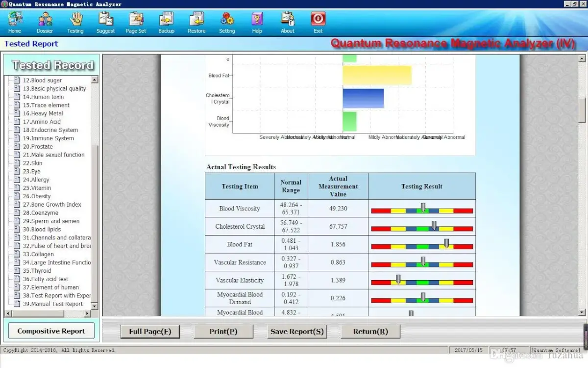Open the Testing hand icon
588x368 pixels.
(x=75, y=20)
